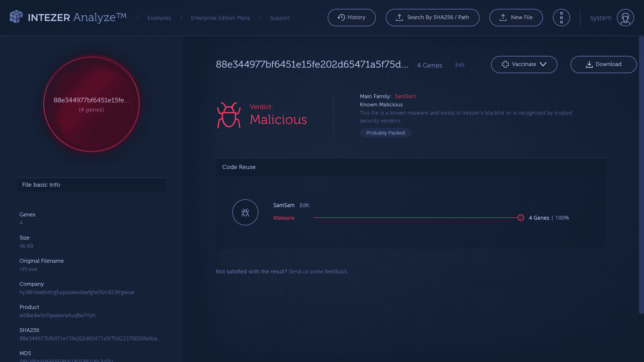This screenshot has height=362, width=644.
Task: Click the Company value string
Action: (x=77, y=292)
